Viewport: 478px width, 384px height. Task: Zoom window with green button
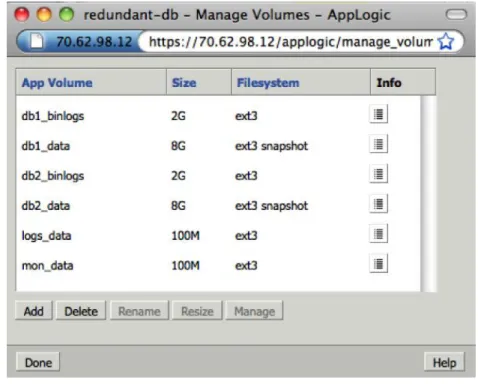[66, 15]
